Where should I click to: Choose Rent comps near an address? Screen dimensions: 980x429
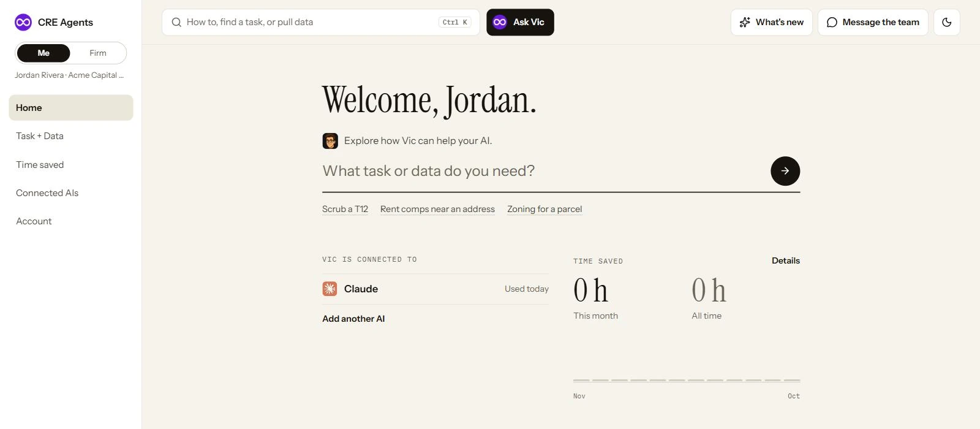(x=437, y=209)
